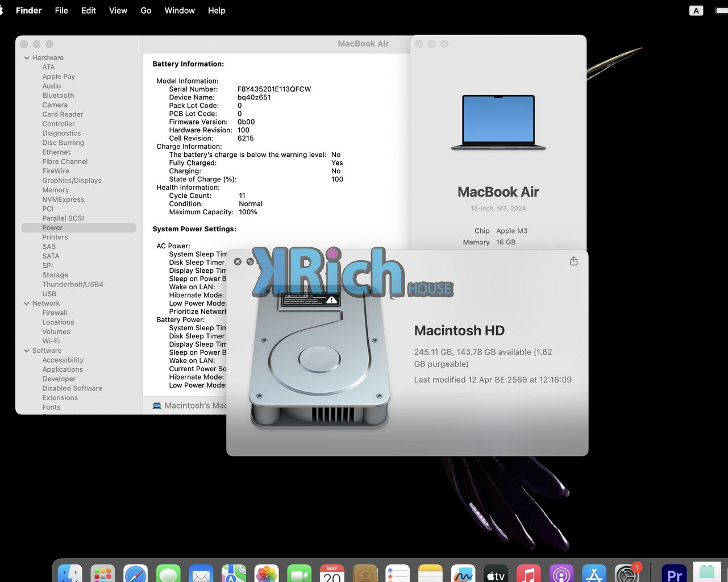Open the View menu

tap(118, 10)
